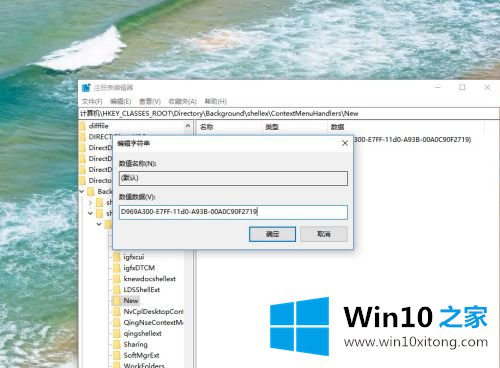Click the value name field
Viewport: 500px width, 368px height.
[x=233, y=178]
